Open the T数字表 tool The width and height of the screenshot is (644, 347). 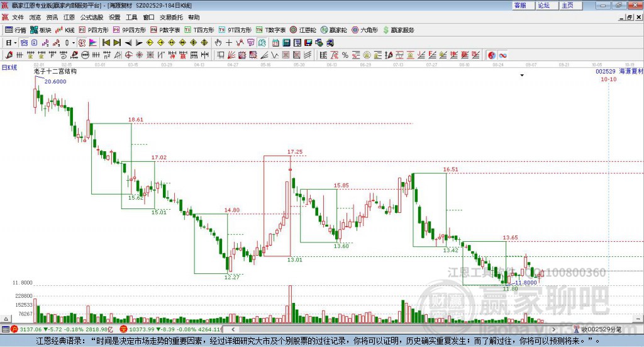(270, 30)
